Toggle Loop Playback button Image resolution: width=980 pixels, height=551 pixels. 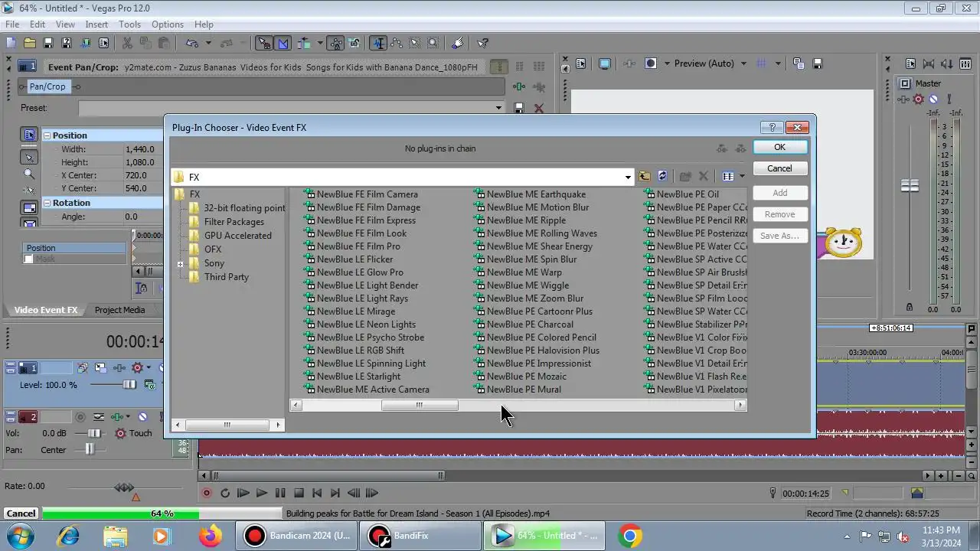[x=225, y=494]
